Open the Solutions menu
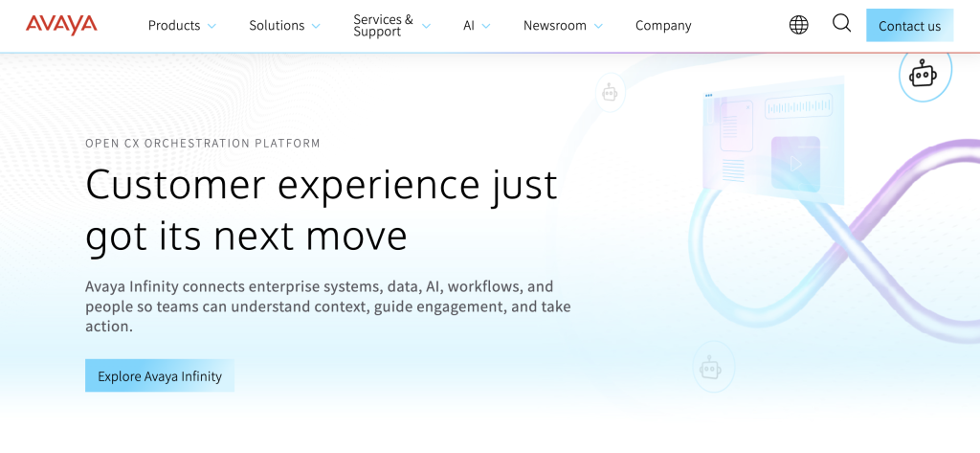The width and height of the screenshot is (980, 453). coord(277,26)
